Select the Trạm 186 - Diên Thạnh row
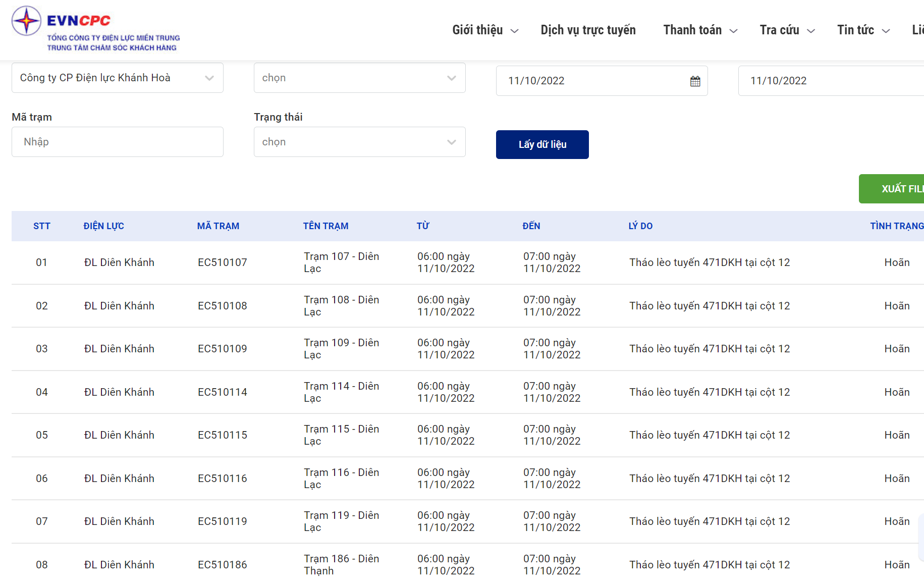 point(341,564)
